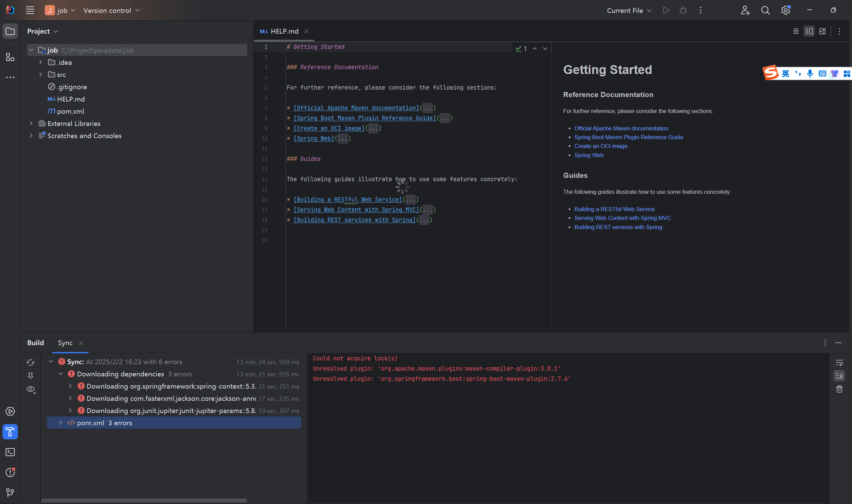
Task: Open the Sogou soft keyboard icon
Action: [822, 73]
